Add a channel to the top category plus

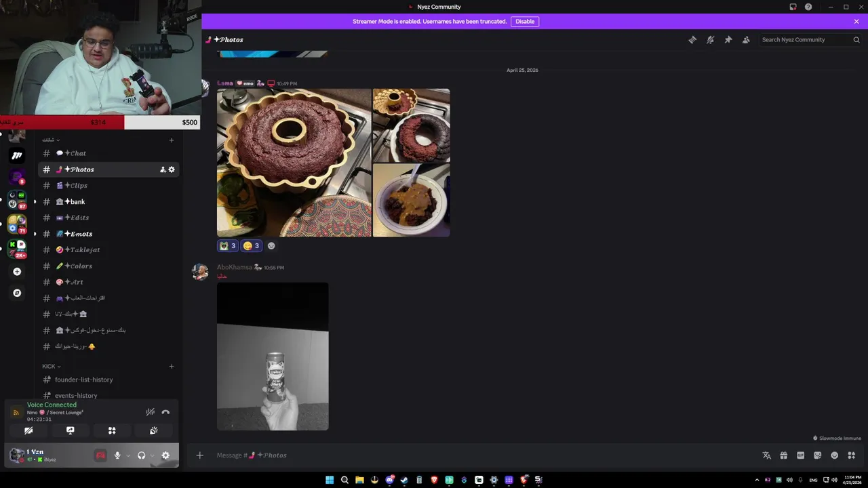(172, 140)
